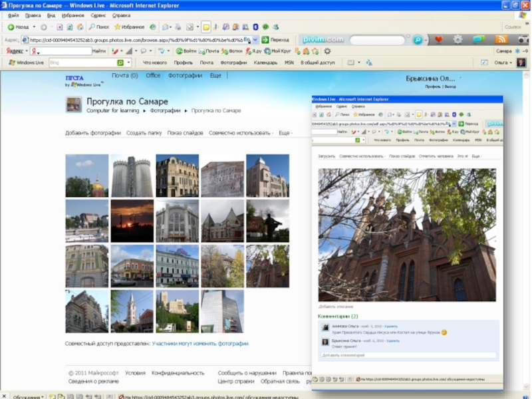Click the Refresh page icon
The height and width of the screenshot is (399, 532).
(x=70, y=27)
